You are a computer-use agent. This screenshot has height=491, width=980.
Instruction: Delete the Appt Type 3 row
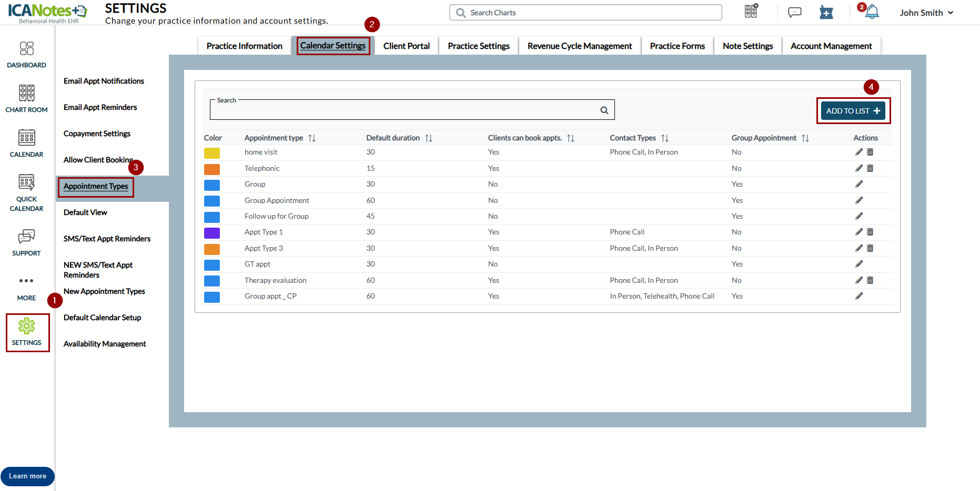[870, 248]
